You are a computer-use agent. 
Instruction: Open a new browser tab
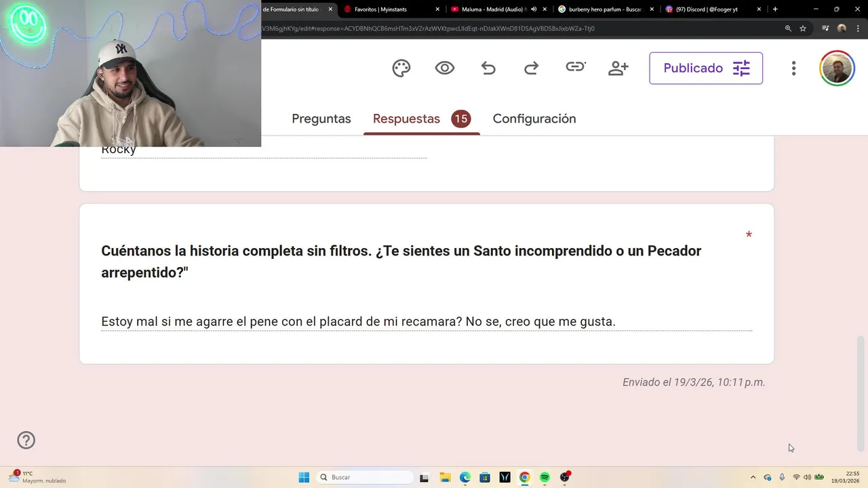coord(775,9)
